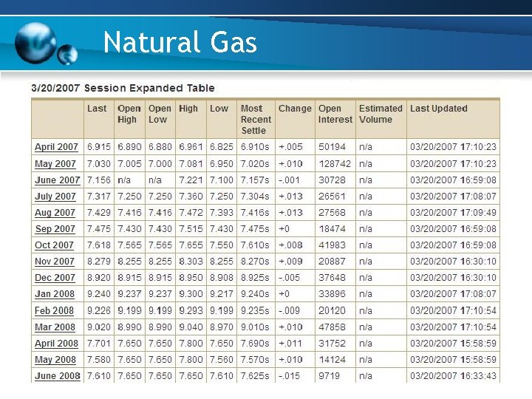532x399 pixels.
Task: Select the Nov 2007 timestamp 03/20/2007 16:30:10
Action: coord(453,262)
